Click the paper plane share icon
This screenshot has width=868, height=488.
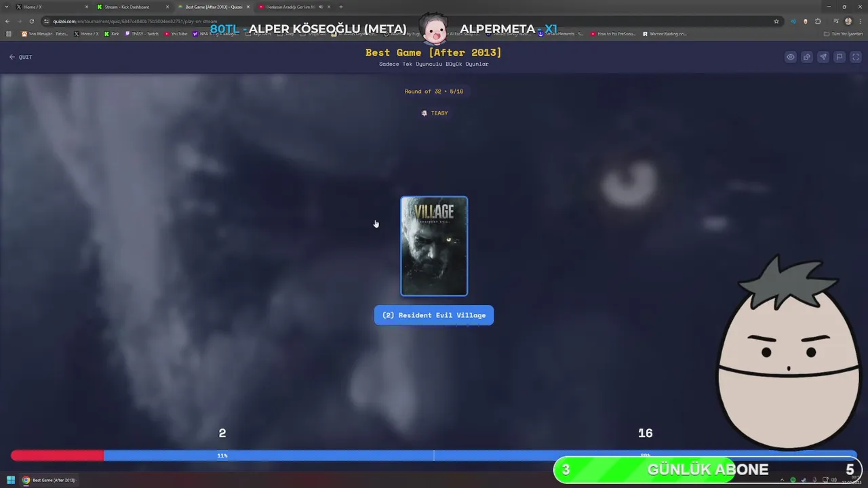click(823, 57)
